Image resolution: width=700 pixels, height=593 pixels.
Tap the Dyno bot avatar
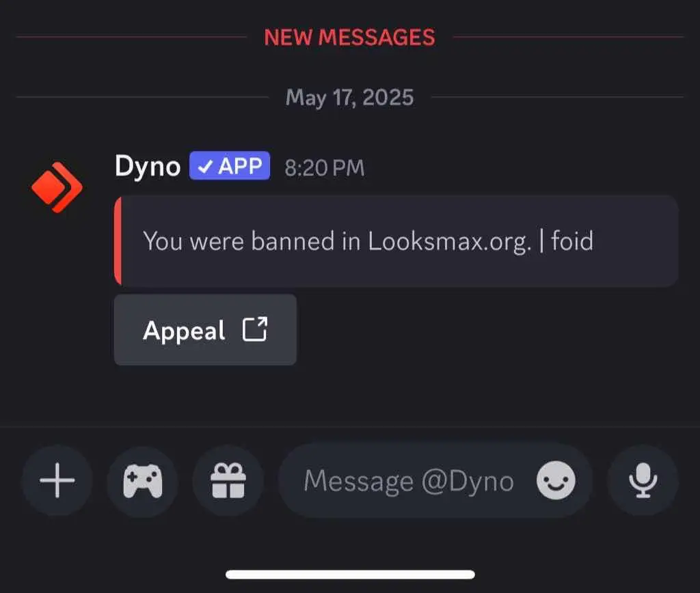[x=57, y=187]
